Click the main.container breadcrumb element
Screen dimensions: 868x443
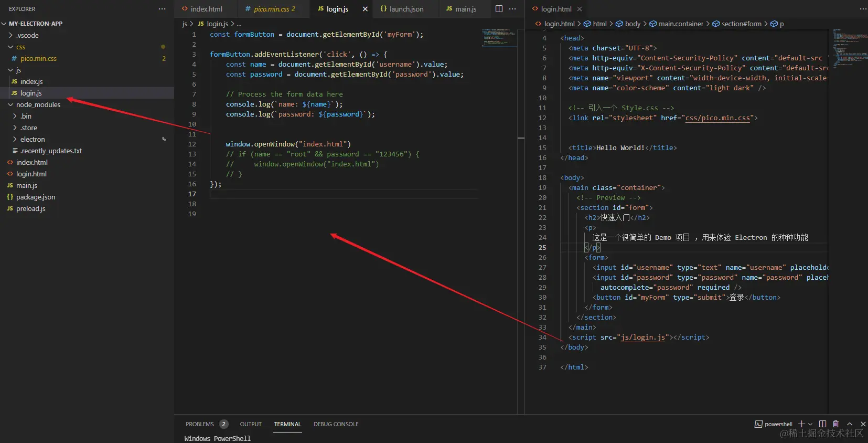pyautogui.click(x=677, y=24)
